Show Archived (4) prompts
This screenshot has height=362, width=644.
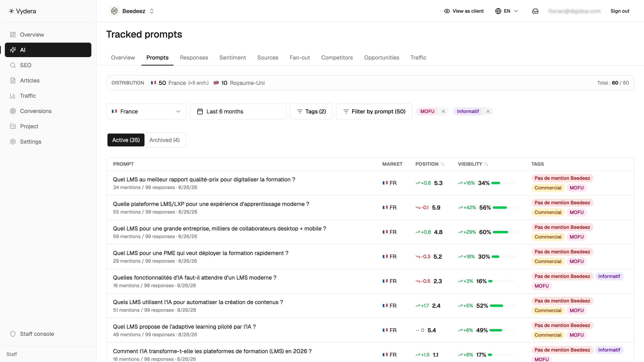tap(164, 140)
